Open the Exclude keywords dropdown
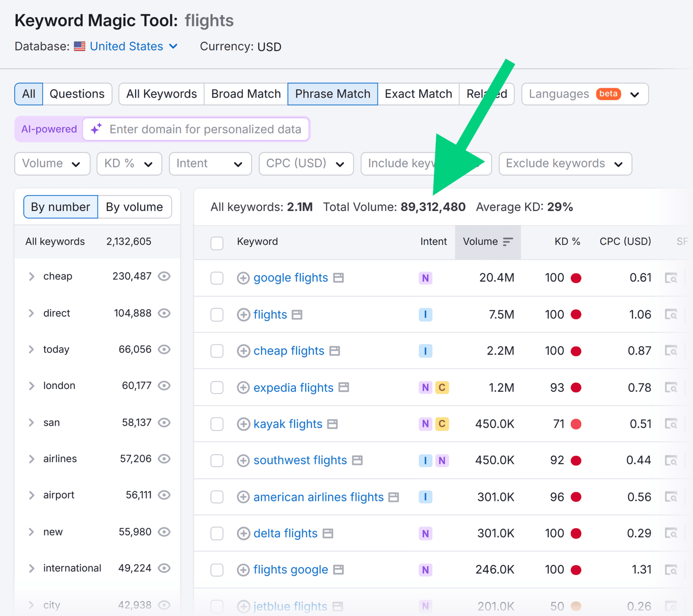This screenshot has height=616, width=693. pos(565,164)
